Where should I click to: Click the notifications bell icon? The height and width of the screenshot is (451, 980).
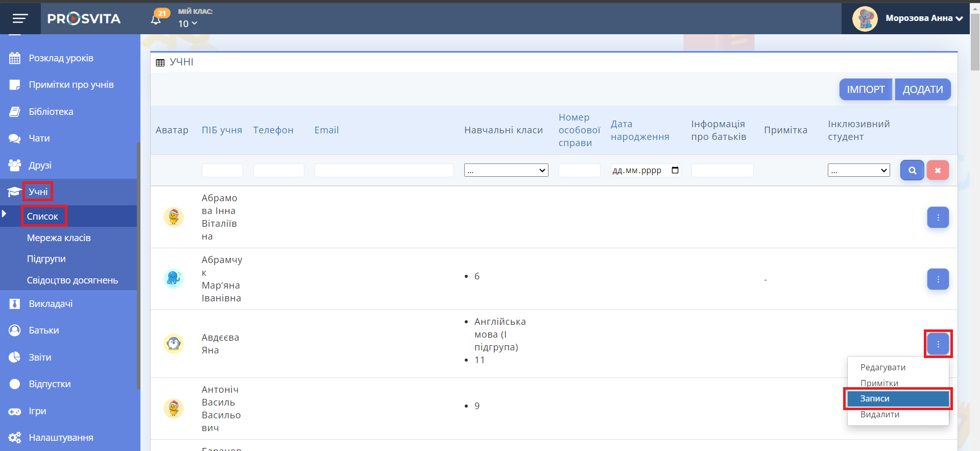point(156,19)
